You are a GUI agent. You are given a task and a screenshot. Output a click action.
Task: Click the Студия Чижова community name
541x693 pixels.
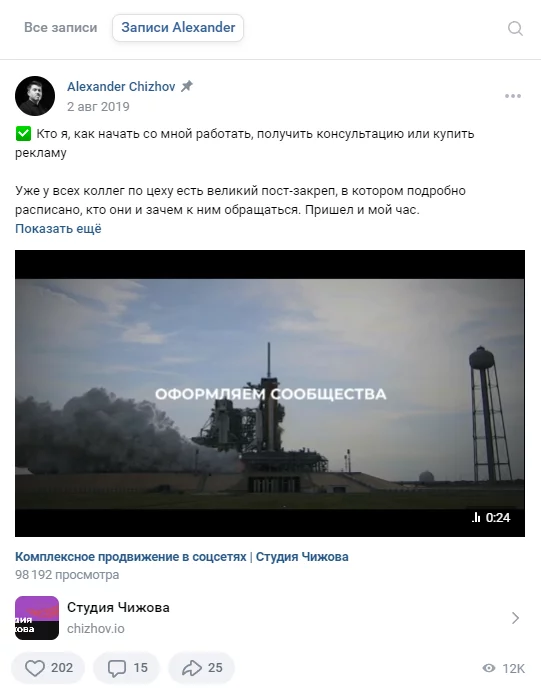[x=118, y=607]
